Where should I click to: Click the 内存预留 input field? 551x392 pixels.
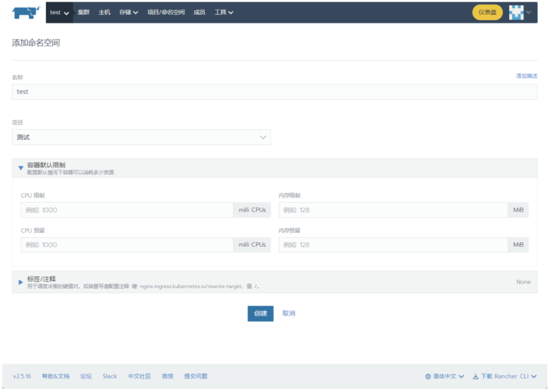[393, 245]
